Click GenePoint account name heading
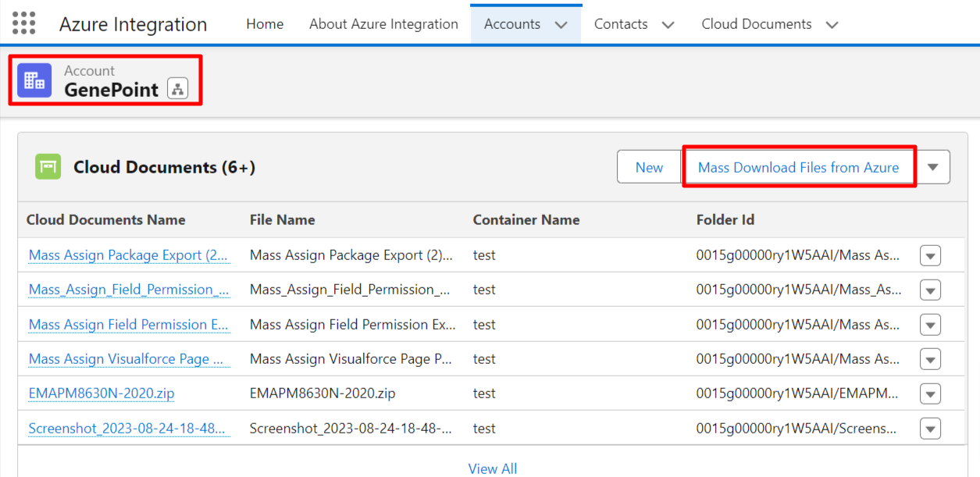 point(111,90)
